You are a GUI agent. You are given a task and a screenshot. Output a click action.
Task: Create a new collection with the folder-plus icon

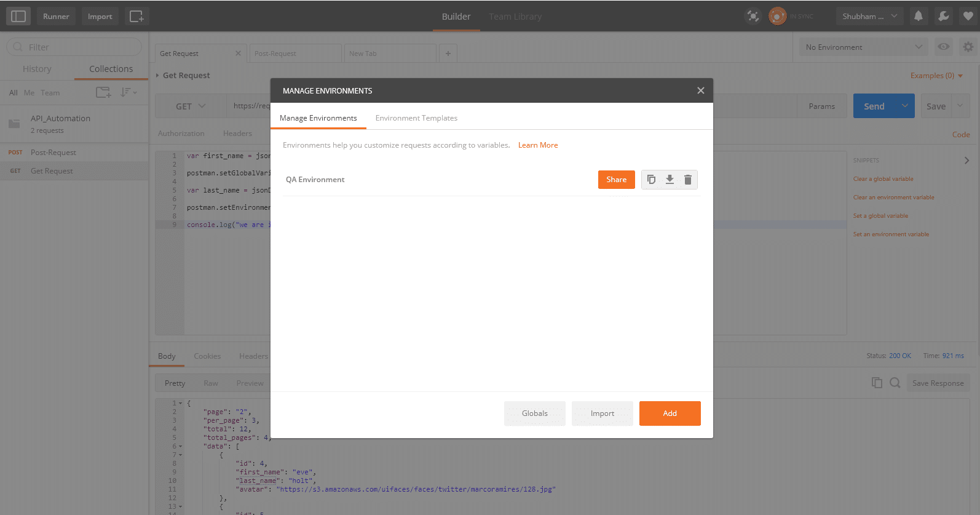pos(103,92)
